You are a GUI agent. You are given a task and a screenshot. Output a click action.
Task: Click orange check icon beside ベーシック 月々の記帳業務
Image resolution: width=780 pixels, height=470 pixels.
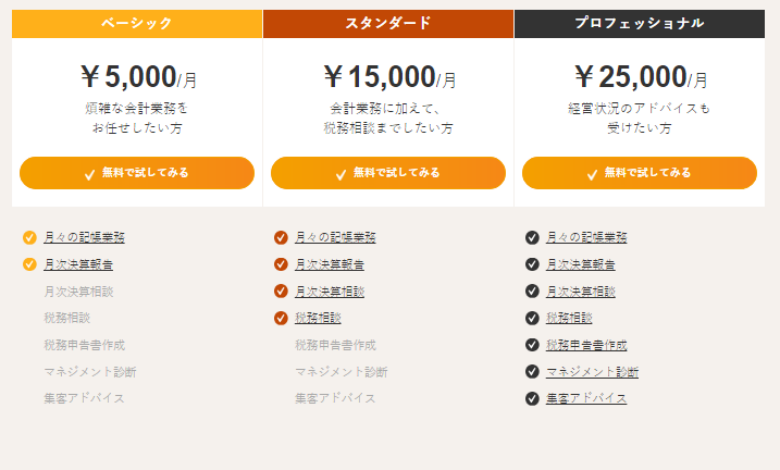point(30,238)
